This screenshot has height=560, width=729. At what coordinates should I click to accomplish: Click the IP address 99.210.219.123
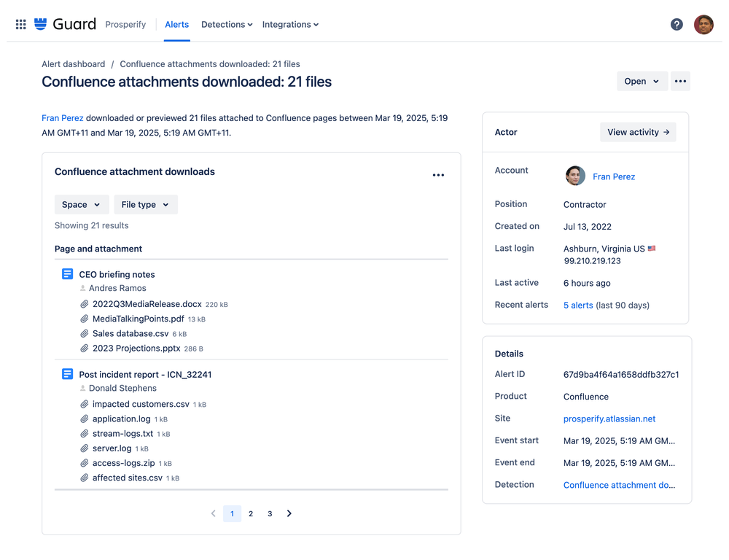pos(592,261)
